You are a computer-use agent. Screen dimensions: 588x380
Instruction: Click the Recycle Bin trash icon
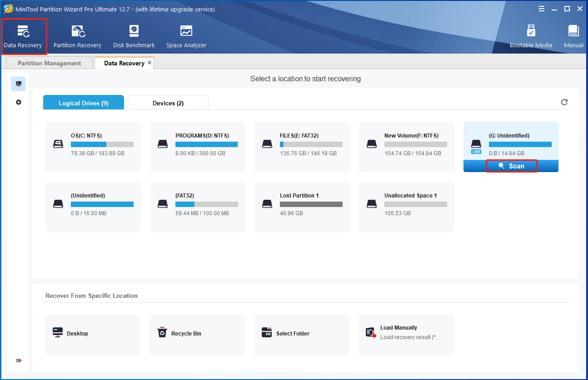162,333
